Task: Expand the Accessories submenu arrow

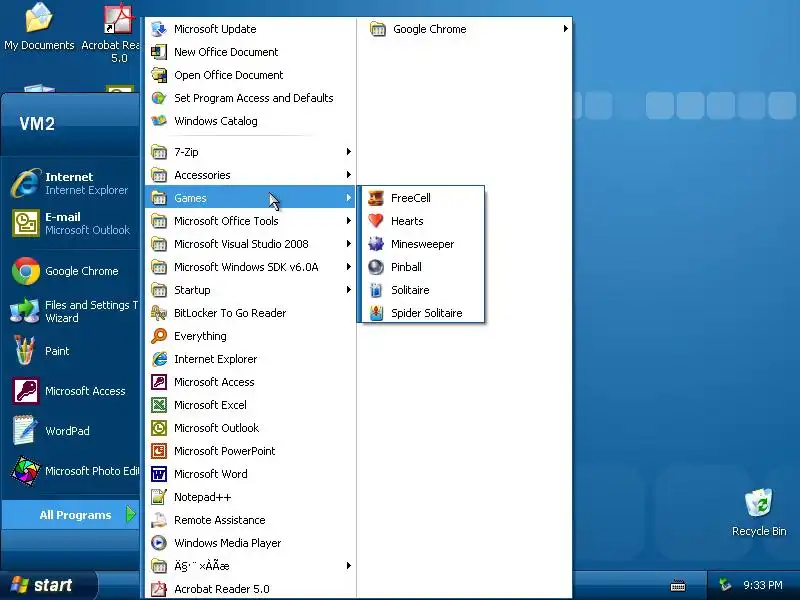Action: tap(348, 174)
